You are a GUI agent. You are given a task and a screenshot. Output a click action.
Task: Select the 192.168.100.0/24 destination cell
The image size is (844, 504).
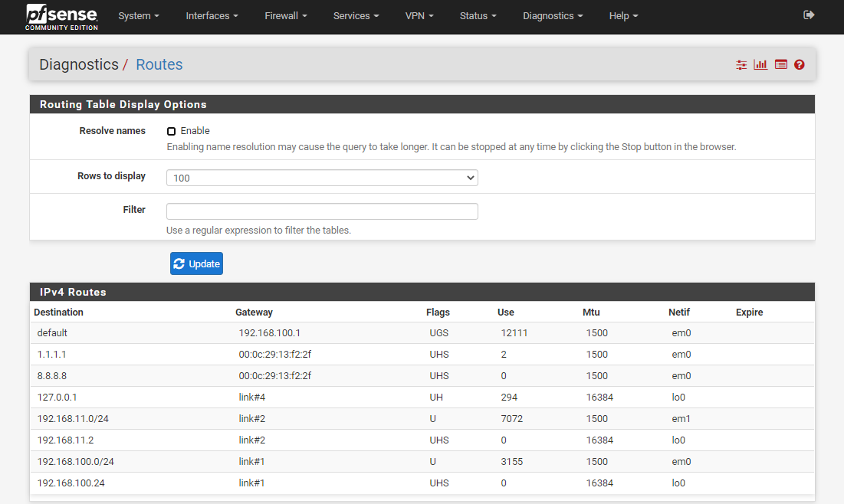pyautogui.click(x=75, y=462)
